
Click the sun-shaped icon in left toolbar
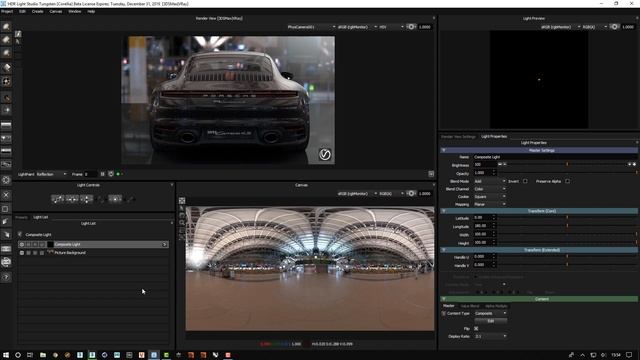point(6,180)
